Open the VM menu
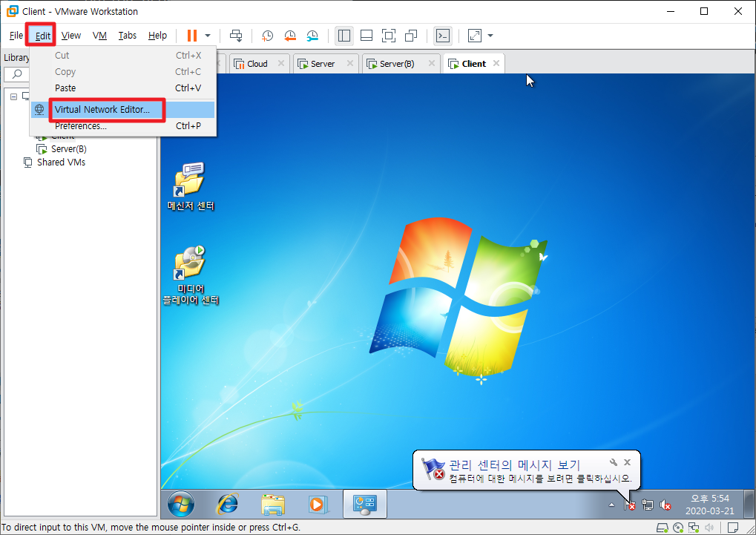The image size is (756, 535). [99, 35]
